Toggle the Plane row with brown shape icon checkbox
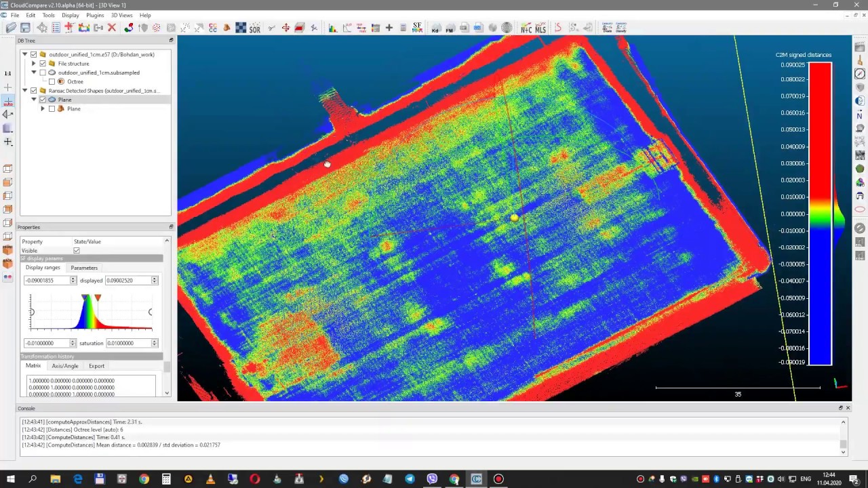Screen dimensions: 868x488 pos(52,109)
